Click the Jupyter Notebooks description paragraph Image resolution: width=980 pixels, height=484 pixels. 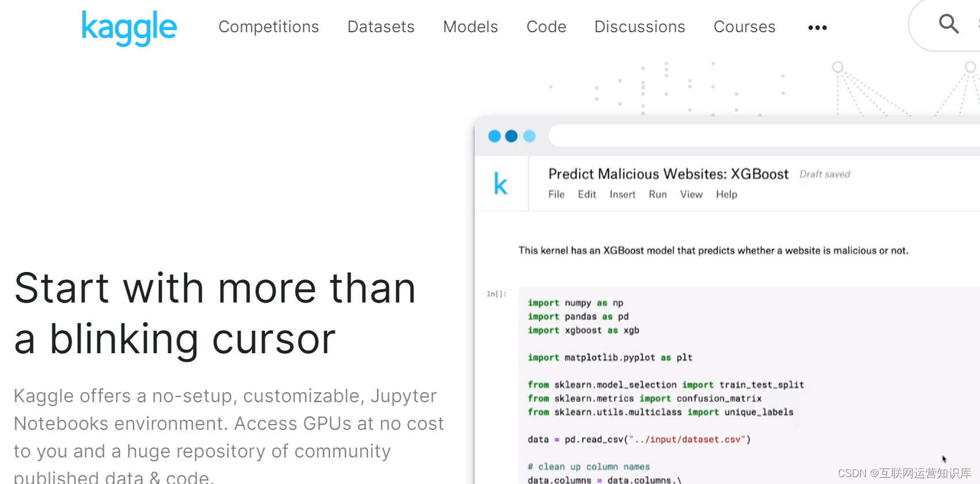pyautogui.click(x=229, y=436)
